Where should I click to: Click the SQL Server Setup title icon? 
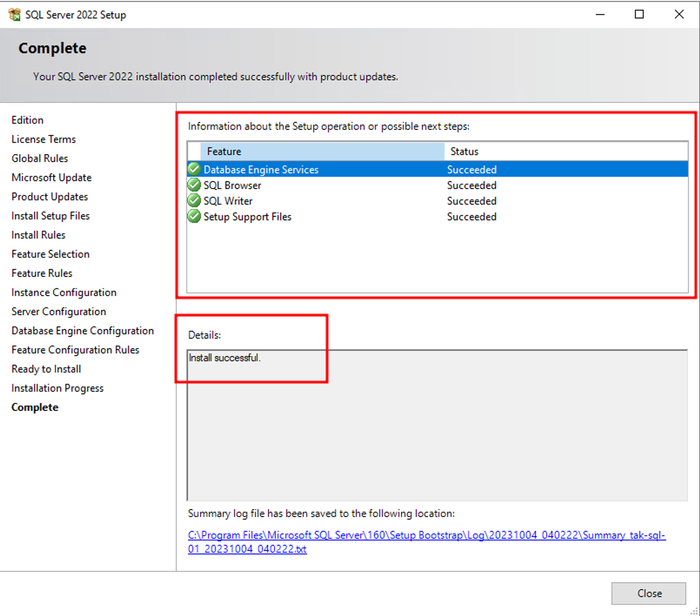14,15
